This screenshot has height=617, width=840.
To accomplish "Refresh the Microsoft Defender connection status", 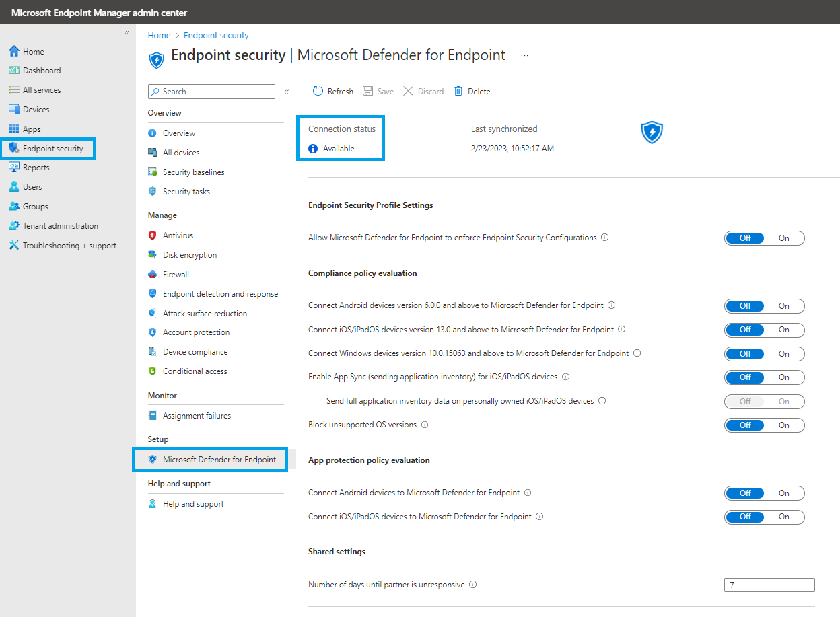I will tap(332, 91).
